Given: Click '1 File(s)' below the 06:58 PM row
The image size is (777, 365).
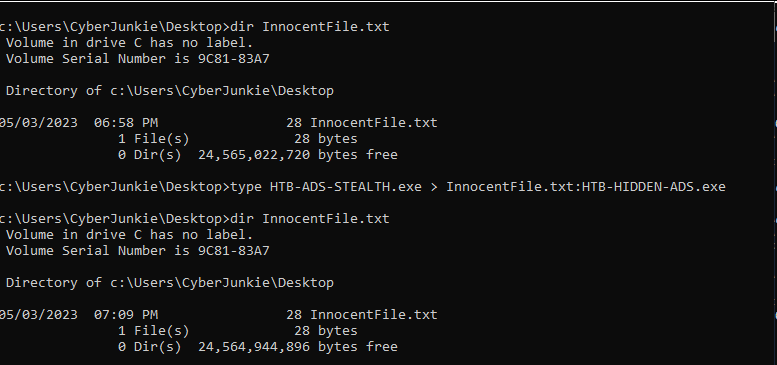Looking at the screenshot, I should (154, 139).
